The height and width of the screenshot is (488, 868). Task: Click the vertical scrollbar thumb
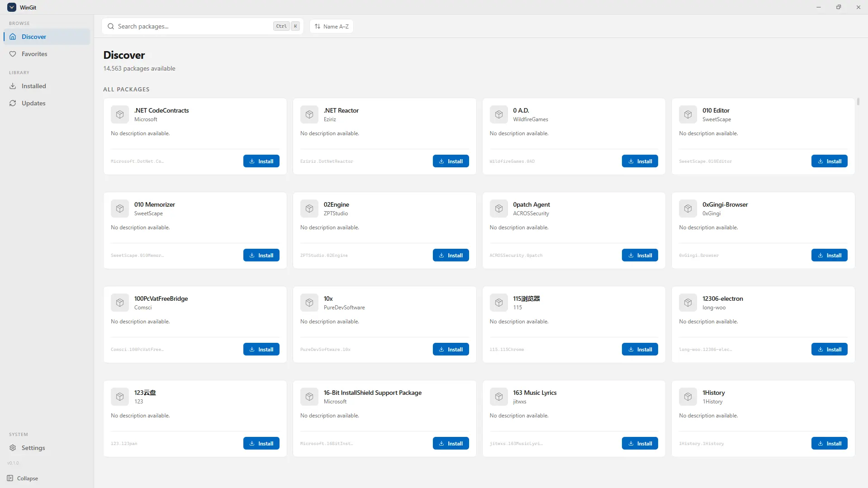858,101
